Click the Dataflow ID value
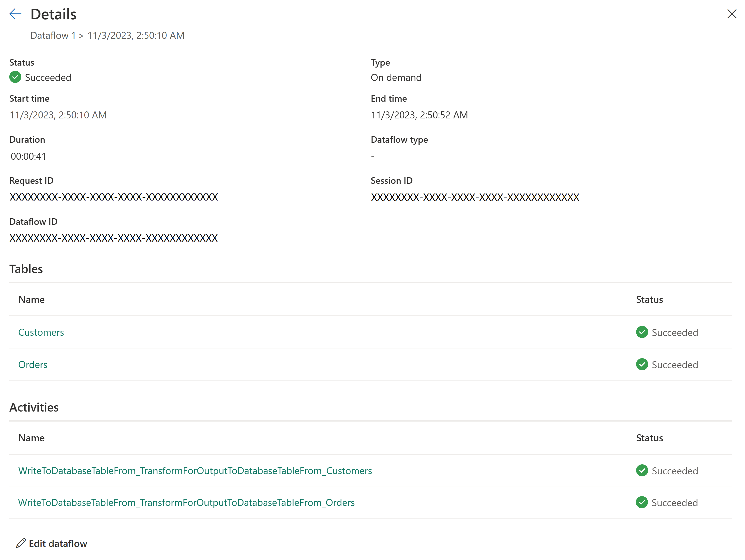This screenshot has height=560, width=745. click(114, 238)
